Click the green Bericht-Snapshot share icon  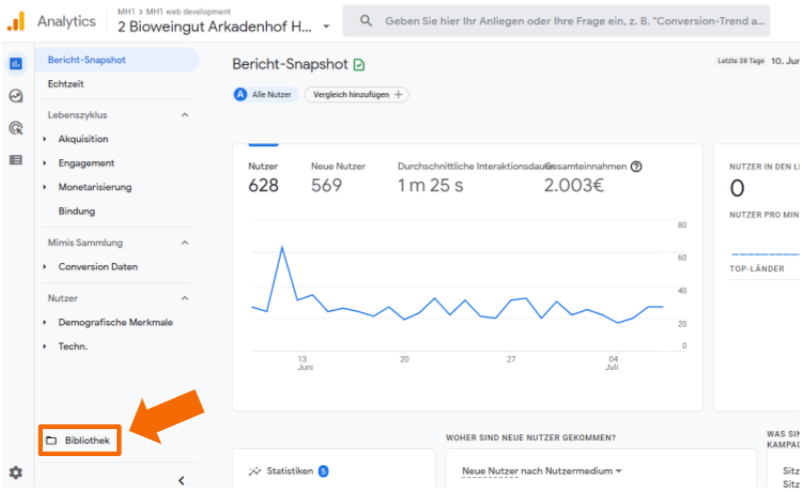(x=359, y=65)
